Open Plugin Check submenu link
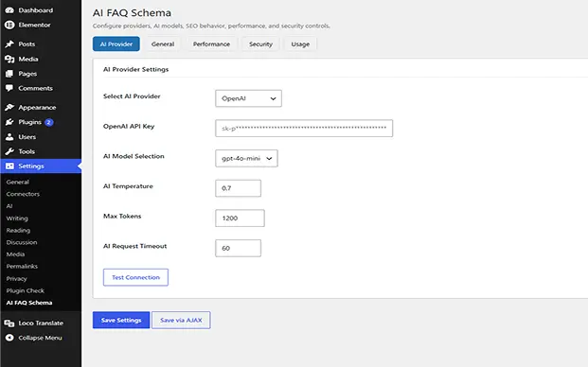The image size is (588, 367). [x=26, y=290]
